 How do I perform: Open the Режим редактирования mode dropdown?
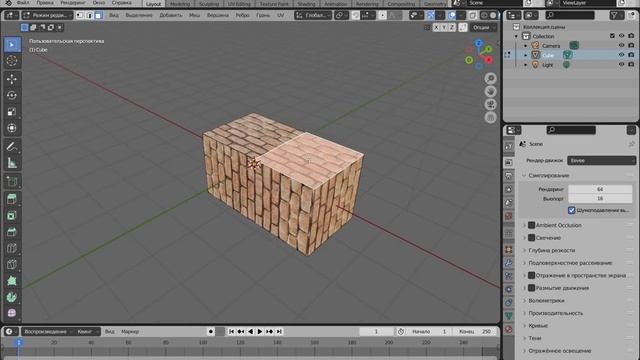[x=47, y=16]
